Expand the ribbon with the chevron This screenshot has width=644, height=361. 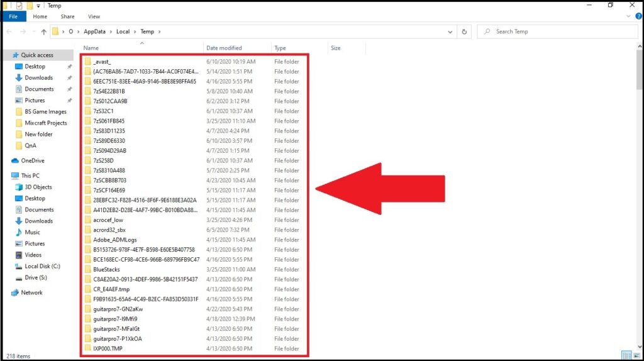pos(626,17)
